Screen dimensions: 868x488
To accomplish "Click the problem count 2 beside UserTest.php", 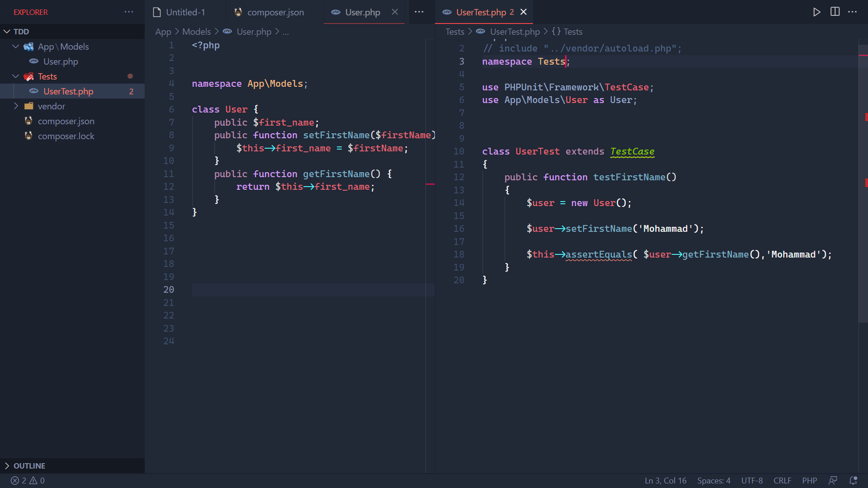I will (x=131, y=91).
